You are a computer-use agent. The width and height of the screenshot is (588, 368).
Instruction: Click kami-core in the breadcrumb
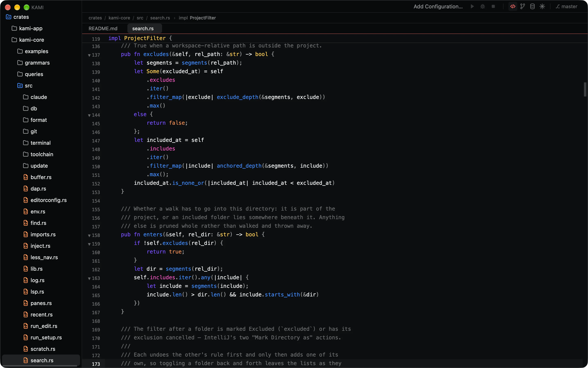tap(119, 18)
